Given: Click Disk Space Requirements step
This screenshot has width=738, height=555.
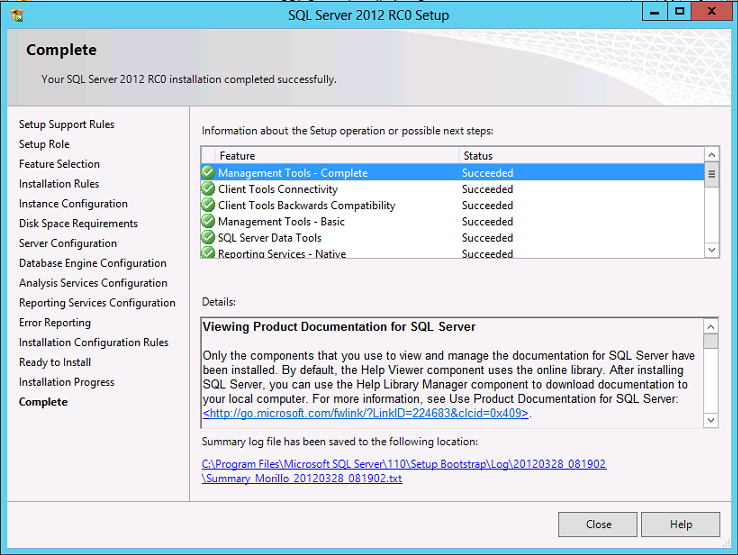Looking at the screenshot, I should coord(78,224).
